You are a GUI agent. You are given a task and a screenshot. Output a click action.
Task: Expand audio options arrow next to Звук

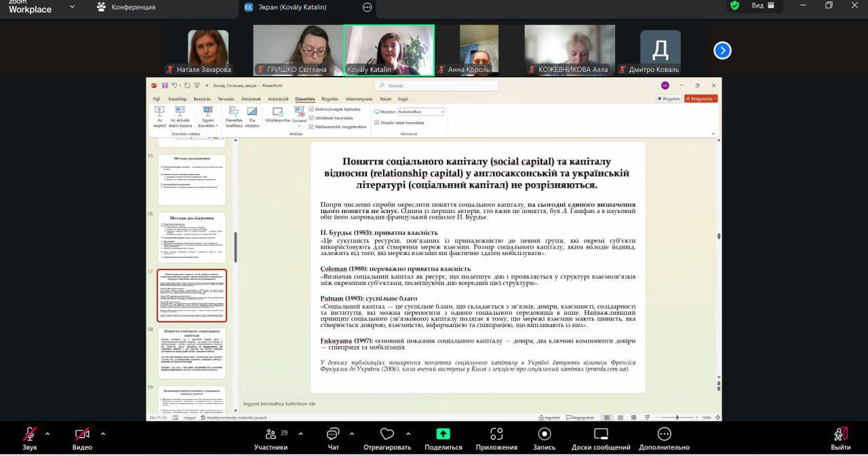coord(47,434)
